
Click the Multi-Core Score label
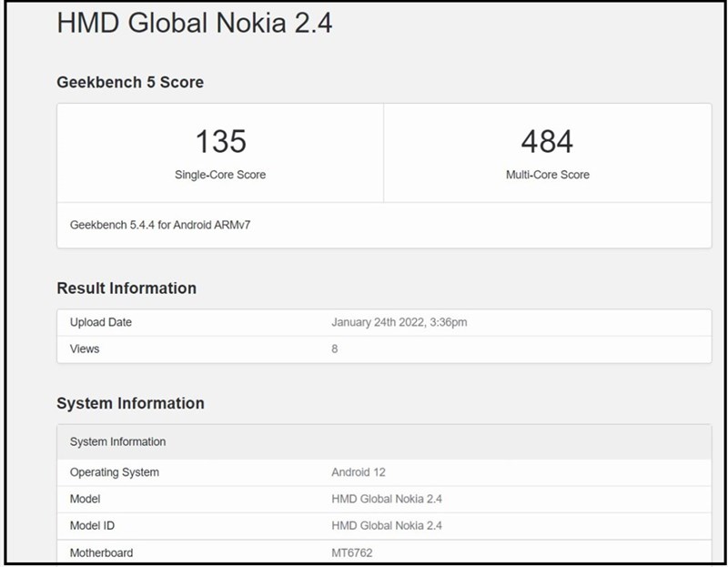tap(547, 175)
